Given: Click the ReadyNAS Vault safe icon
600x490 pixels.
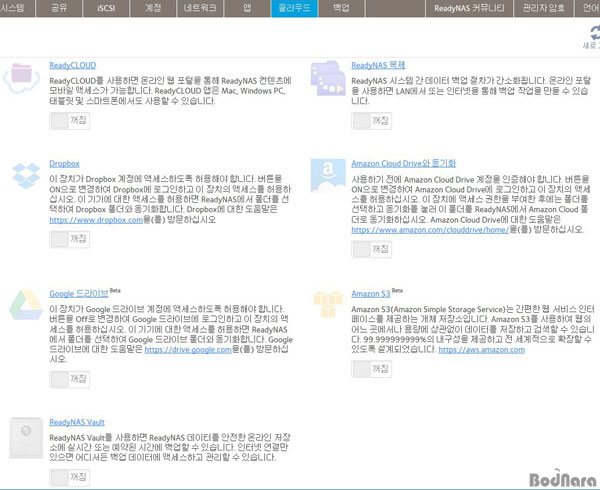Looking at the screenshot, I should (26, 438).
